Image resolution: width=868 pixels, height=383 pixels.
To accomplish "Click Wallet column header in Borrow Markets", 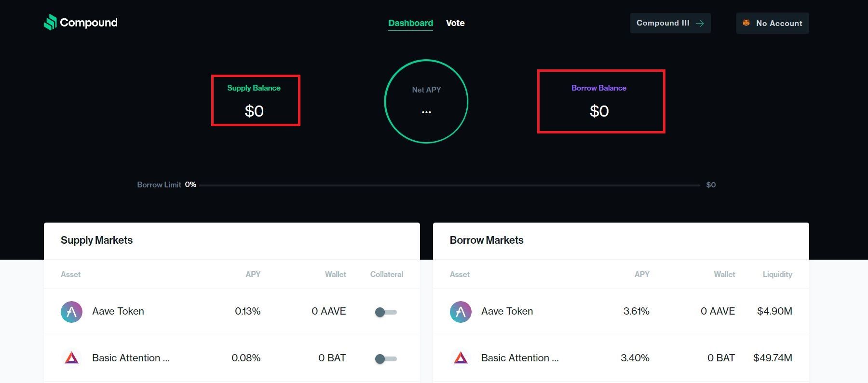I will point(725,274).
